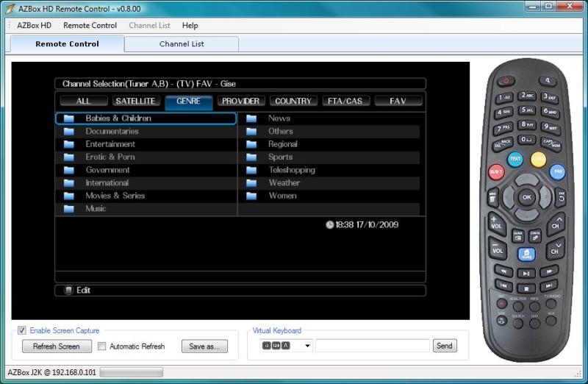The width and height of the screenshot is (588, 384).
Task: Click the TV/RADIO button on the remote
Action: click(x=551, y=303)
